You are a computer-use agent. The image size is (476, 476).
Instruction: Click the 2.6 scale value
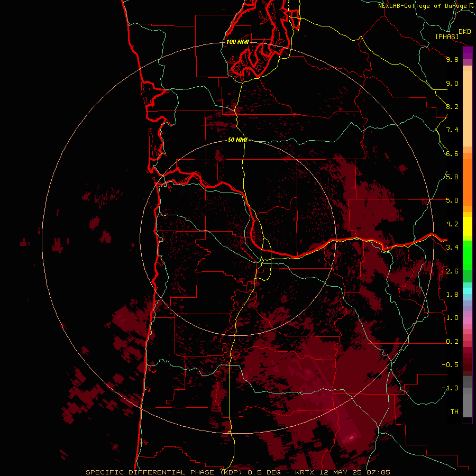point(452,271)
